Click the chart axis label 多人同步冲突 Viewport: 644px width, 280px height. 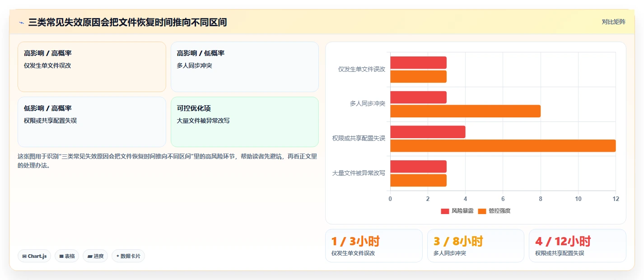[x=368, y=103]
